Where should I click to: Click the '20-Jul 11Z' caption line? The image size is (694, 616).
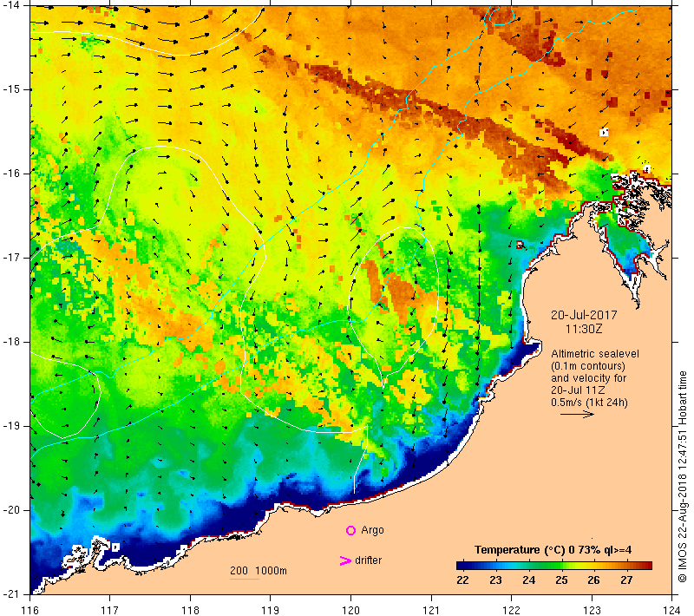[578, 390]
